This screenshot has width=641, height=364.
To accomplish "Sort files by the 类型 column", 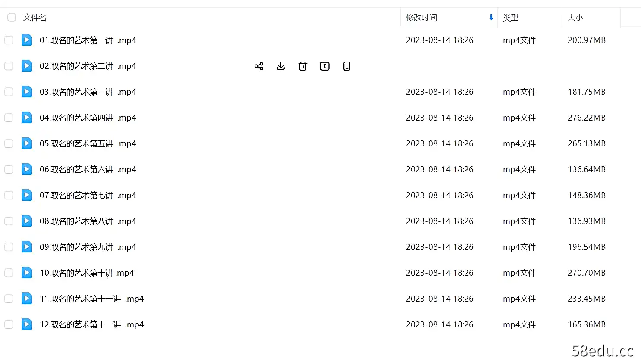I will click(510, 17).
